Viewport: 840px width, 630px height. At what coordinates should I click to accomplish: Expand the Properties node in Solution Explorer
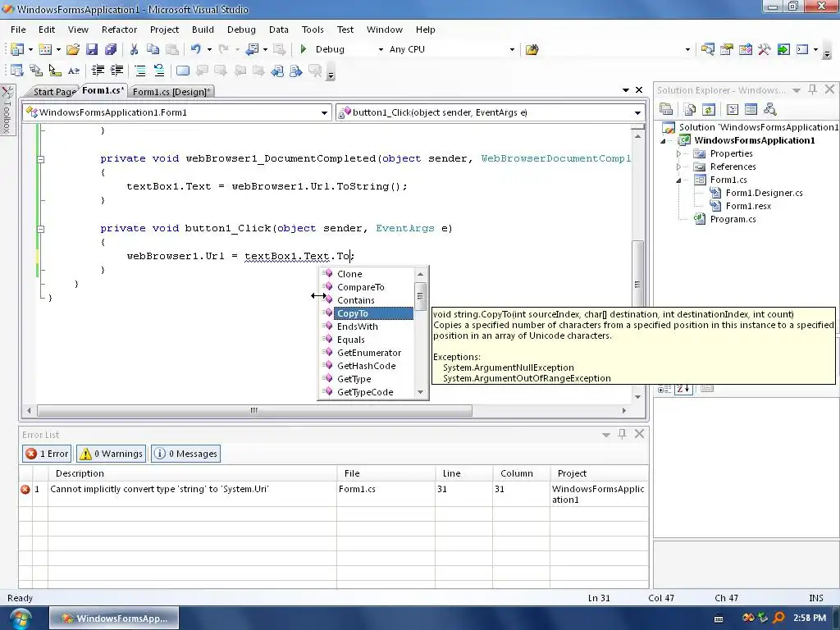(678, 153)
